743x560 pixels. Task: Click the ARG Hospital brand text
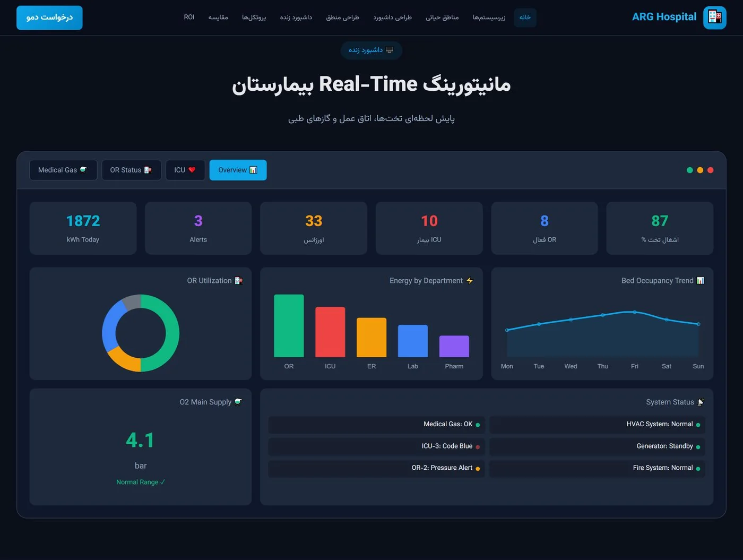click(x=664, y=17)
